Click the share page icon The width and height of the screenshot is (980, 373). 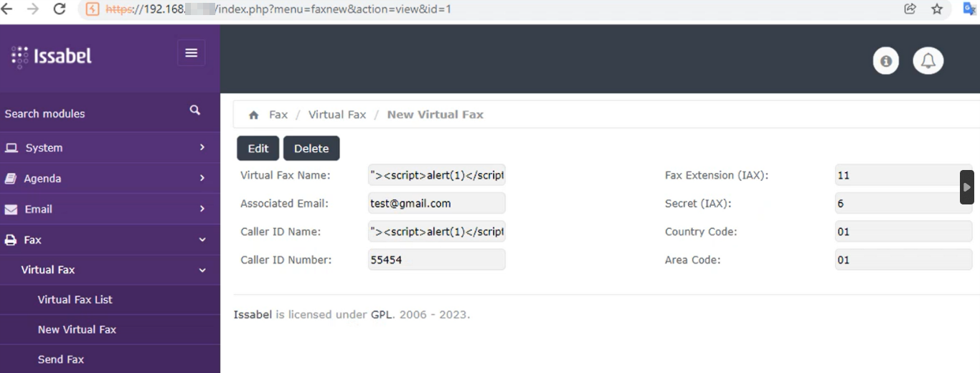pos(910,9)
